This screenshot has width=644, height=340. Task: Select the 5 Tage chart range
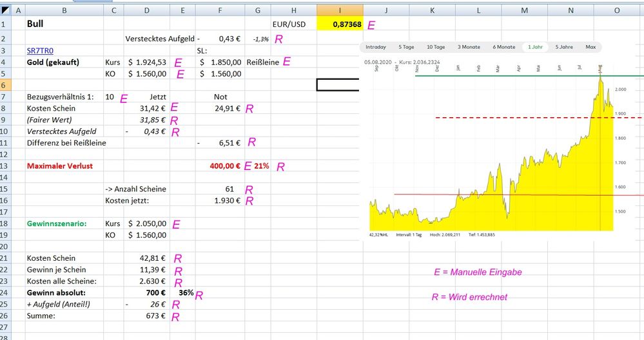406,47
